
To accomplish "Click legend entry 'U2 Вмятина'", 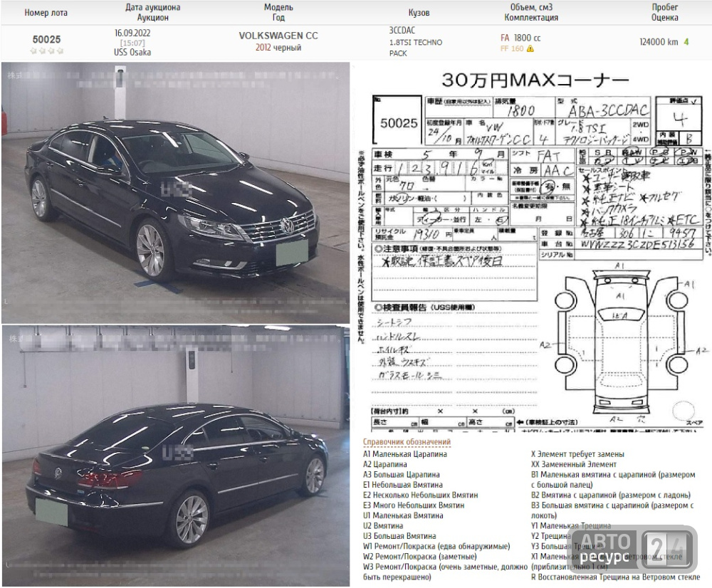I will (x=383, y=526).
